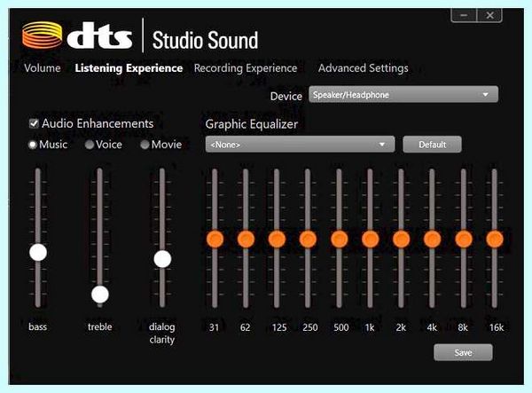Click the DTS logo icon

pyautogui.click(x=42, y=35)
